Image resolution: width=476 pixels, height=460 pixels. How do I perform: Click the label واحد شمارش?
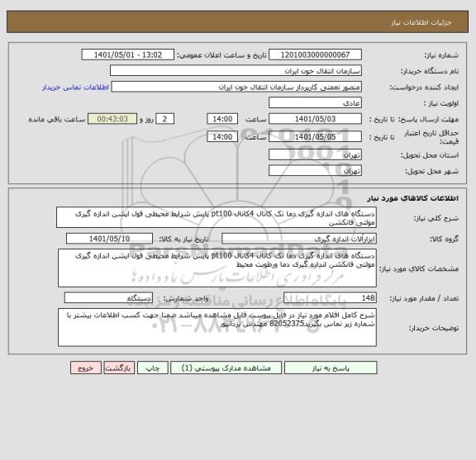(186, 299)
